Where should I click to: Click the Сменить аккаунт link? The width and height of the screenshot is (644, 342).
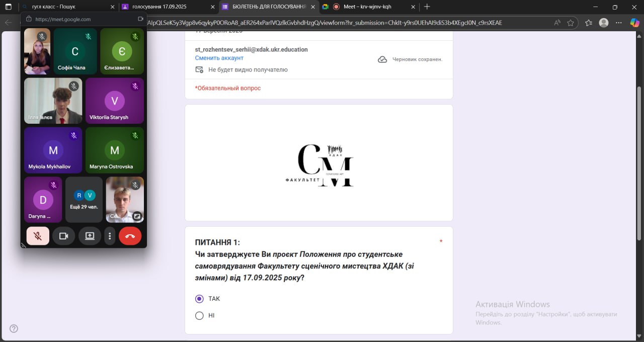[x=219, y=58]
